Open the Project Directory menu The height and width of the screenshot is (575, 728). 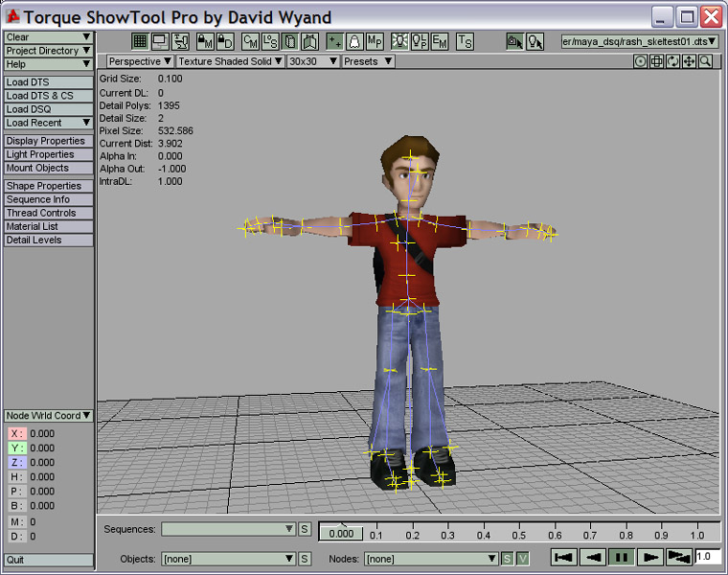click(48, 51)
